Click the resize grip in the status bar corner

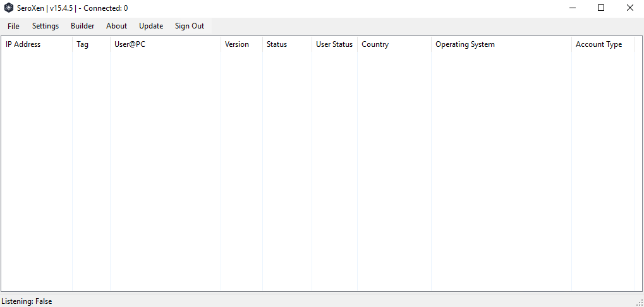click(639, 302)
